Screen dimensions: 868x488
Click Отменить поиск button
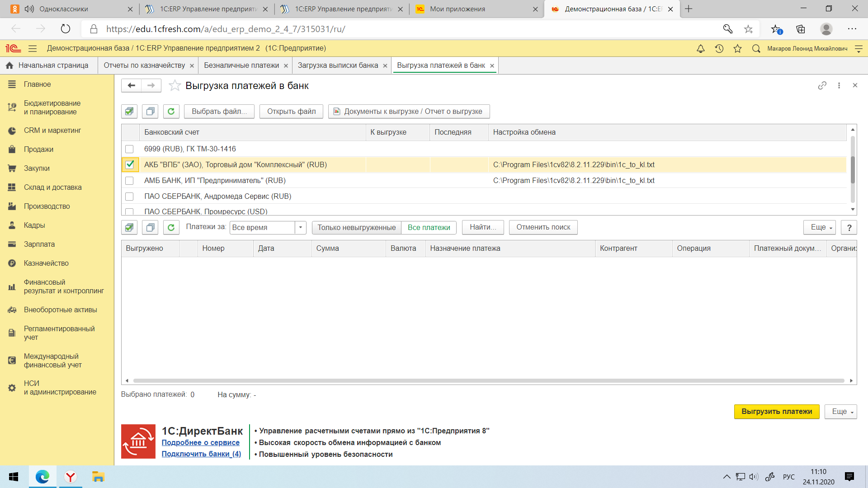pyautogui.click(x=543, y=227)
